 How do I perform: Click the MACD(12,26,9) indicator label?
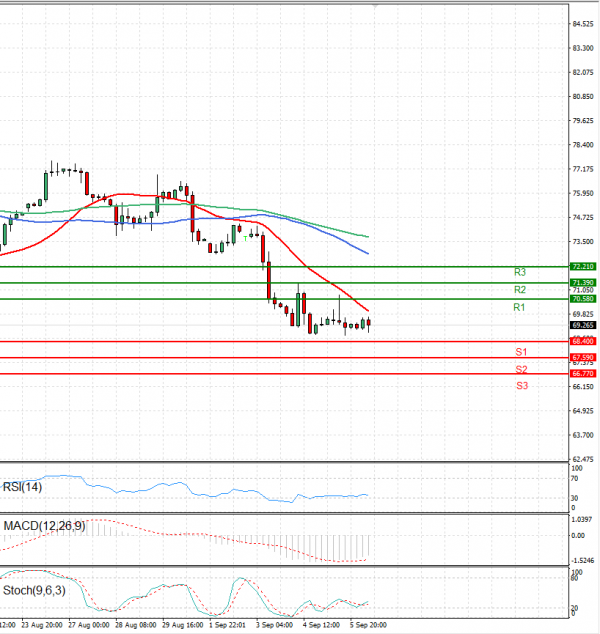tap(42, 526)
